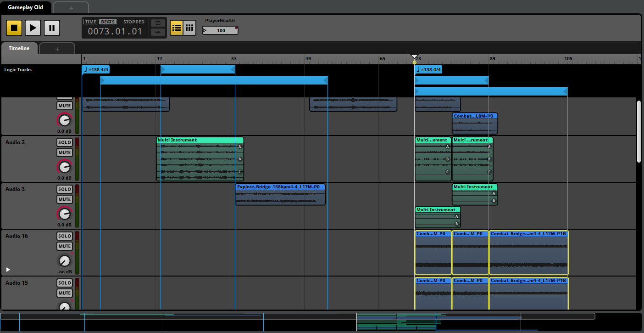Select the loop region spanning bars 17 to 33
Viewport: 644px width, 333px height.
(198, 69)
